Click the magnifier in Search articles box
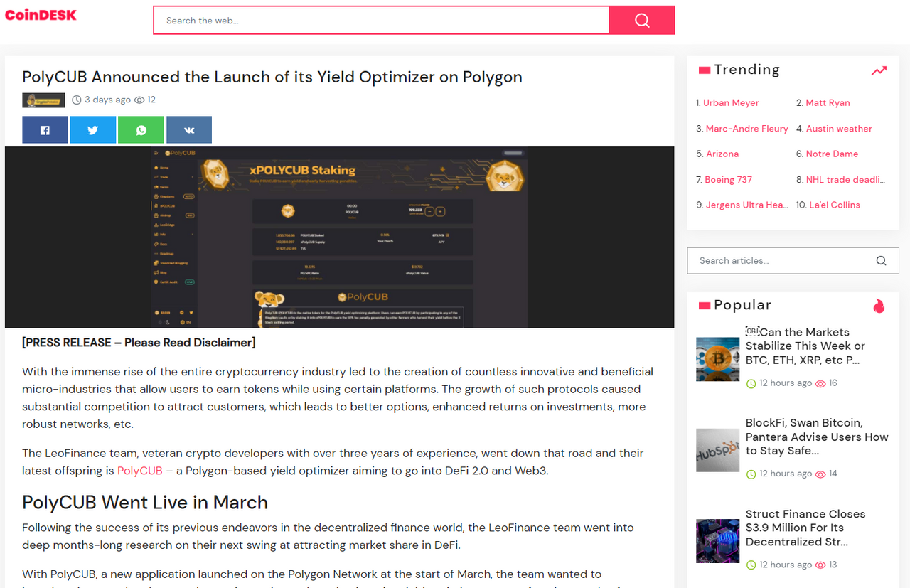910x588 pixels. 881,261
